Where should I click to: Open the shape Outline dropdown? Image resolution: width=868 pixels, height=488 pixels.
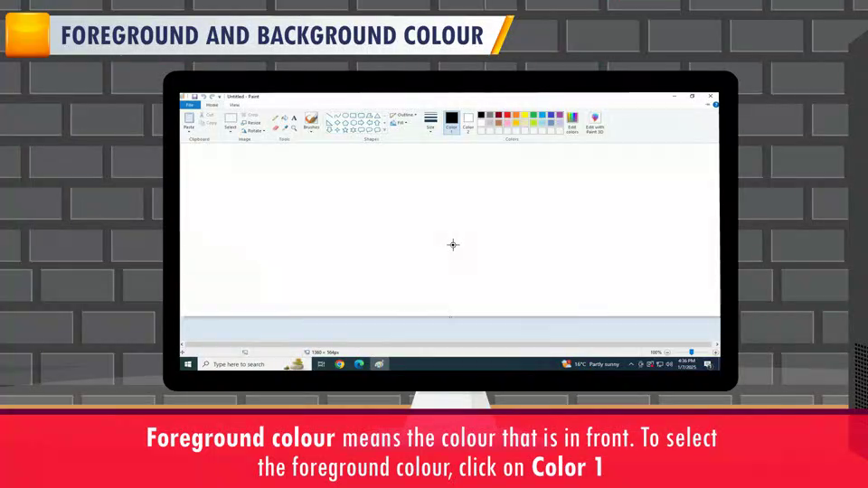click(x=403, y=115)
